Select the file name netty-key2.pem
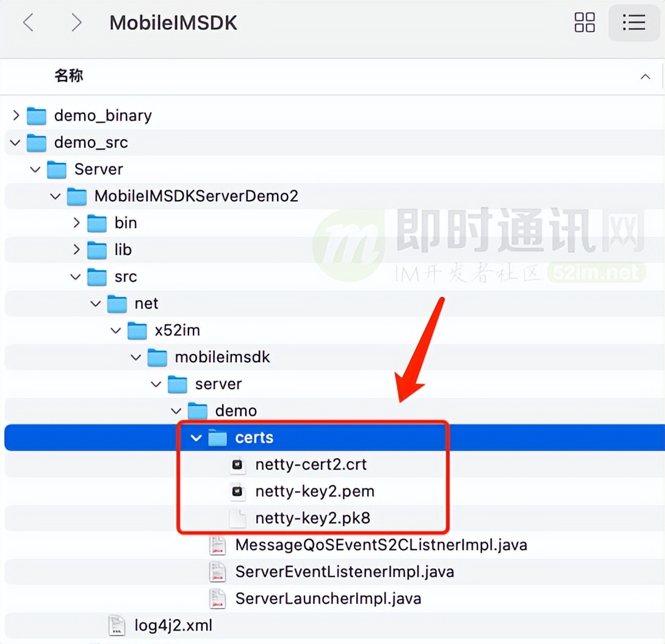Viewport: 665px width, 644px height. (315, 492)
